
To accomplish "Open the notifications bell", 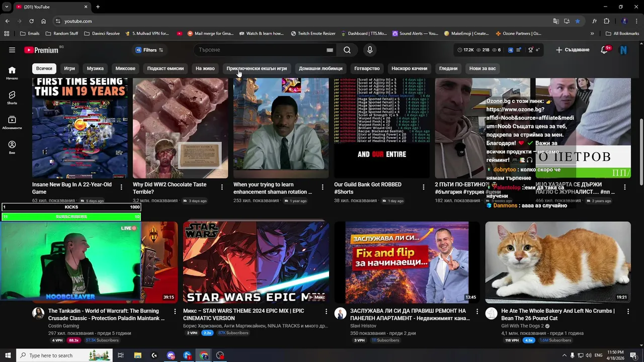I will point(605,50).
